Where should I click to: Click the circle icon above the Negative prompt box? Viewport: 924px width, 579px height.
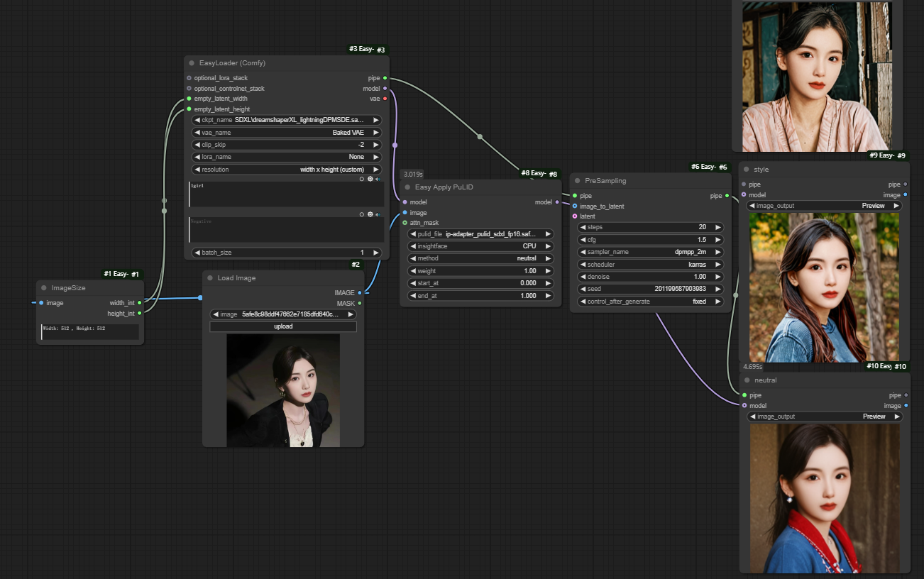[x=361, y=214]
